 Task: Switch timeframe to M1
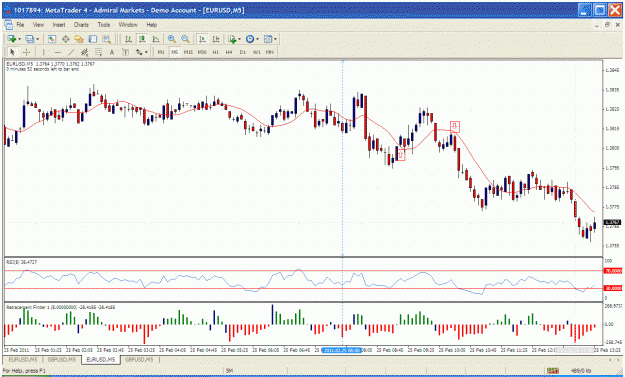(x=161, y=52)
